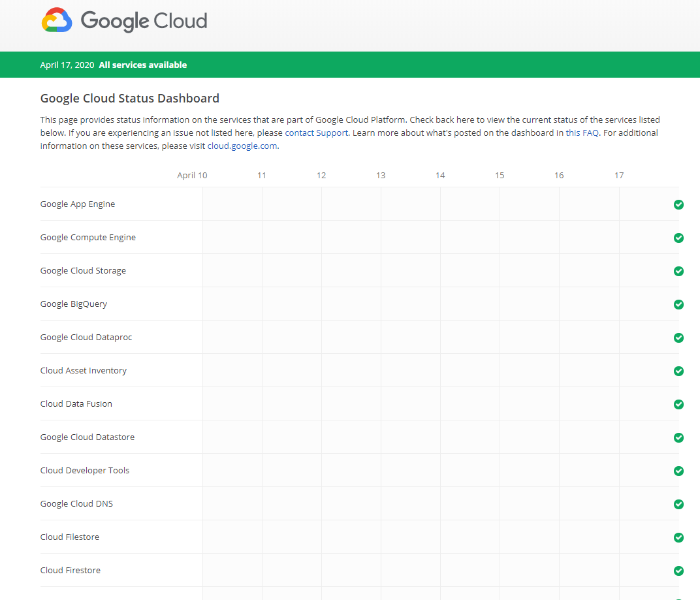Click the 15 date column header
The height and width of the screenshot is (600, 700).
(500, 176)
